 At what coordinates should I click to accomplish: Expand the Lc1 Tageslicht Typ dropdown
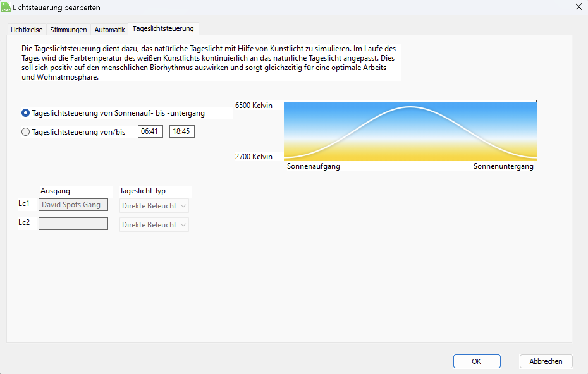[x=154, y=206]
